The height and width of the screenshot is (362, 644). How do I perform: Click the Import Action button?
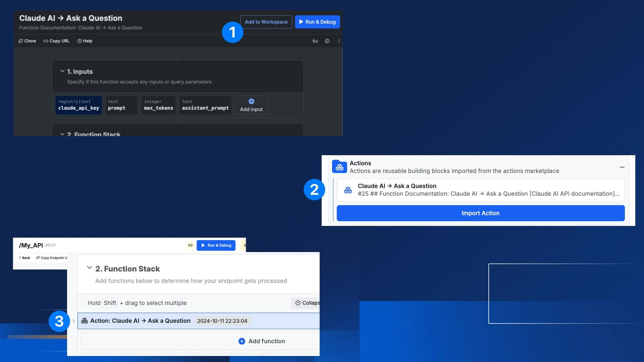coord(481,213)
